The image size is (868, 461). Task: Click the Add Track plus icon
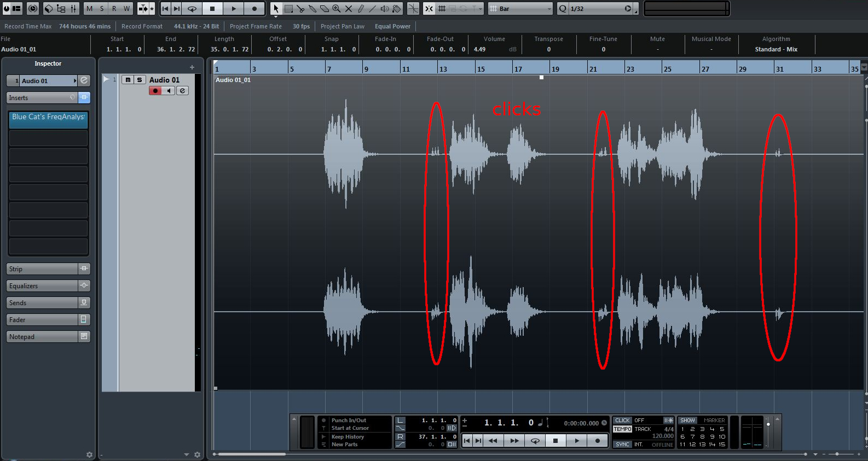coord(192,67)
